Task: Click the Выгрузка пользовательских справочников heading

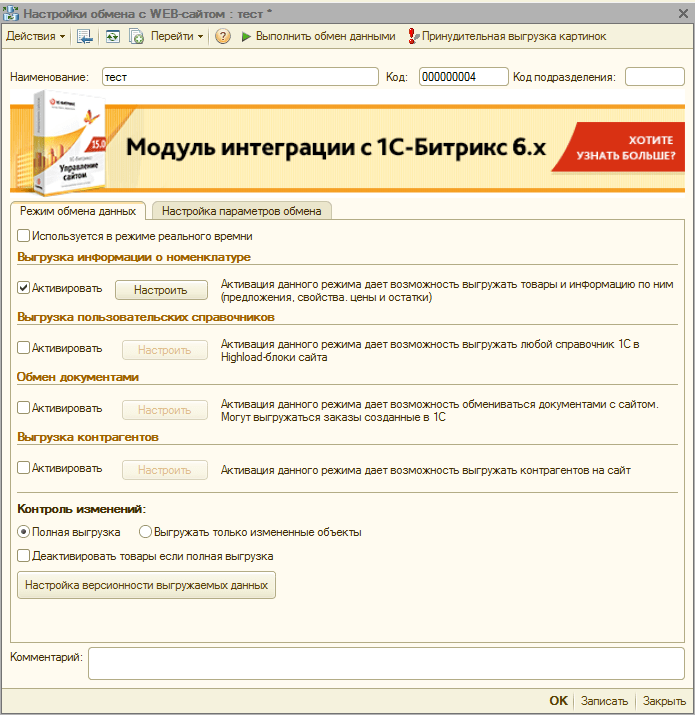Action: (146, 317)
